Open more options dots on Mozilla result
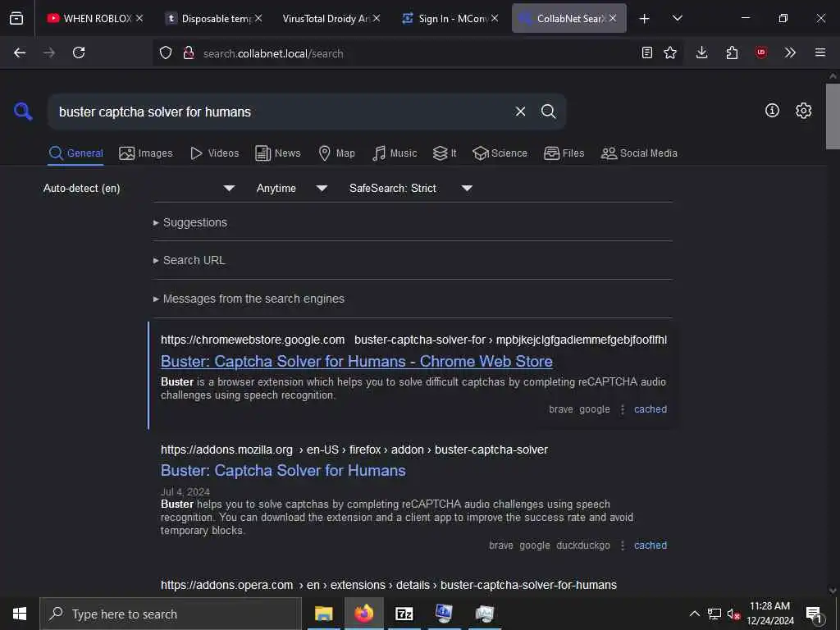Screen dimensions: 840x630 click(622, 546)
